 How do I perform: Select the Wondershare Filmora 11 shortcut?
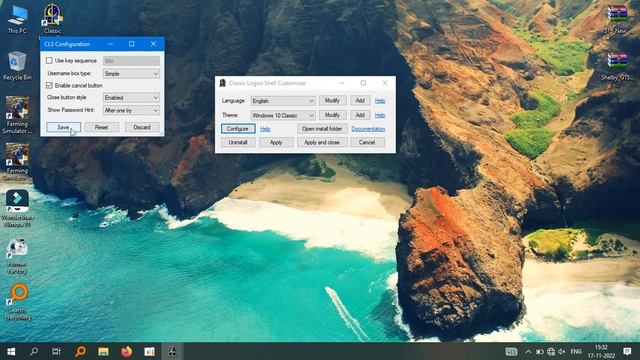click(17, 208)
